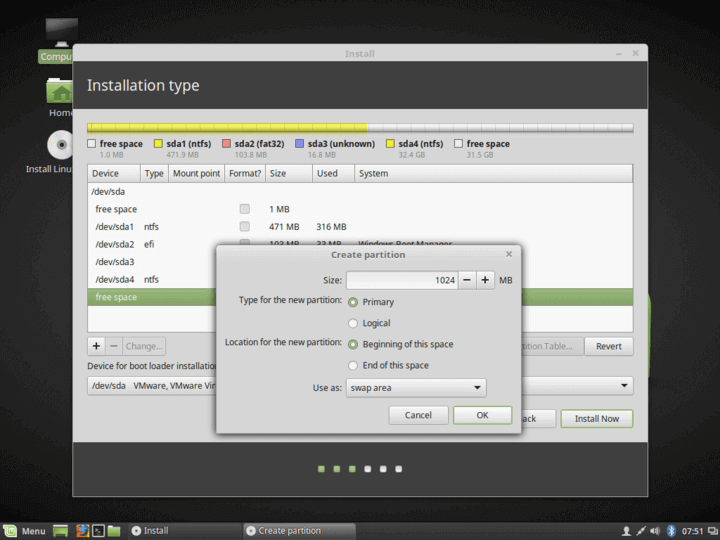Decrease partition size with minus button
Screen dimensions: 720x540
(467, 281)
